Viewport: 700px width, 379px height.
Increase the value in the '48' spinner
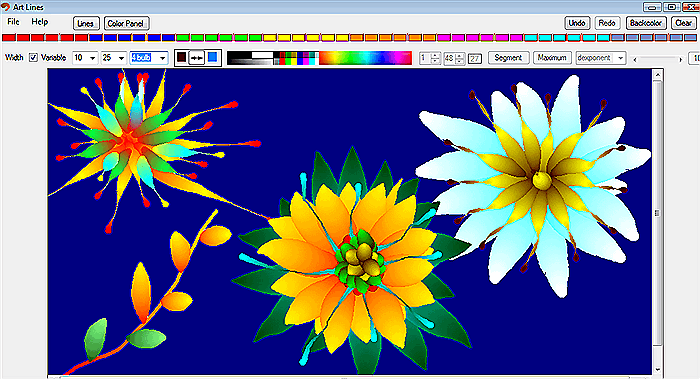460,55
